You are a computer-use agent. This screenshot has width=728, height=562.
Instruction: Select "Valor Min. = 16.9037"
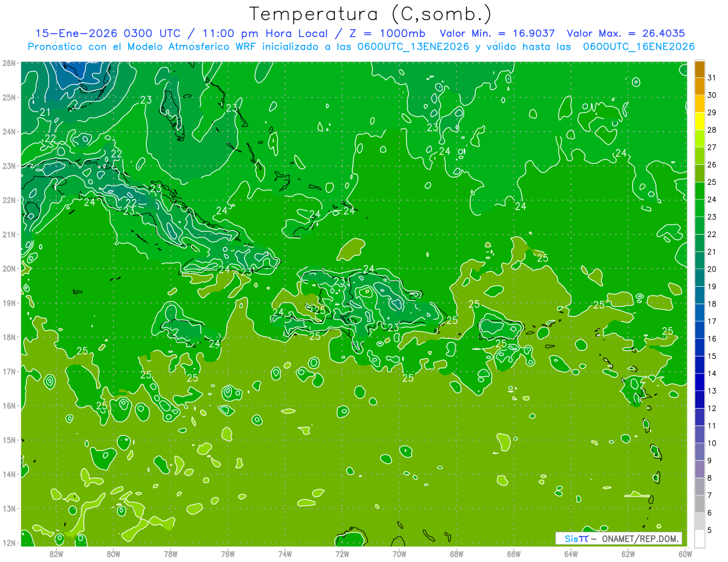click(x=497, y=33)
